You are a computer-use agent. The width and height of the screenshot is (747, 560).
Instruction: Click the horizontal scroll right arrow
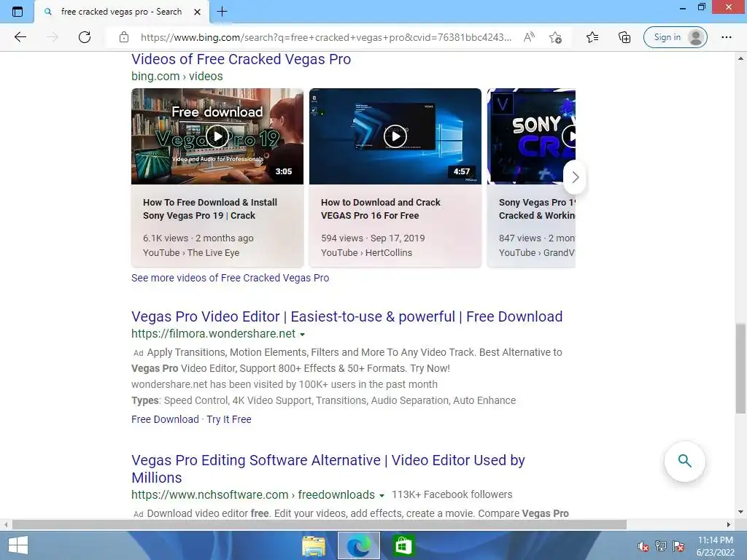[729, 525]
